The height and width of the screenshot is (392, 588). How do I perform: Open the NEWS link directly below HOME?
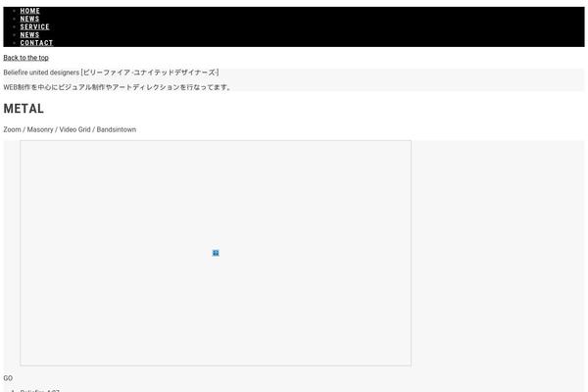coord(29,19)
